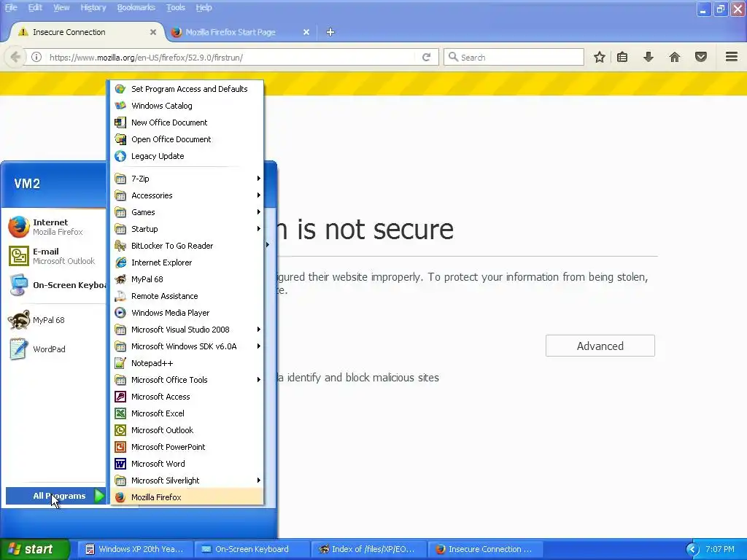The width and height of the screenshot is (747, 560).
Task: Open the Firefox hamburger menu
Action: 732,57
